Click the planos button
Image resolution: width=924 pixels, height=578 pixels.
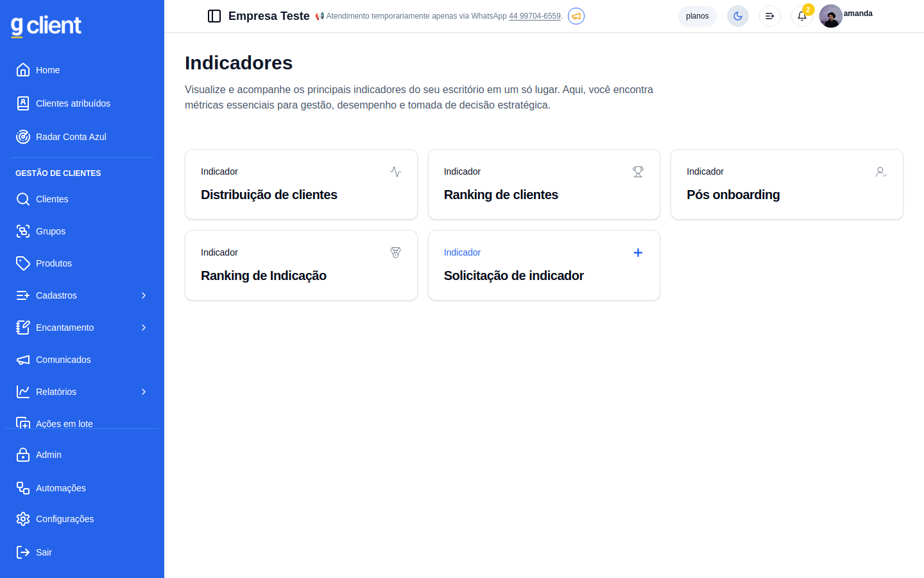click(x=697, y=16)
